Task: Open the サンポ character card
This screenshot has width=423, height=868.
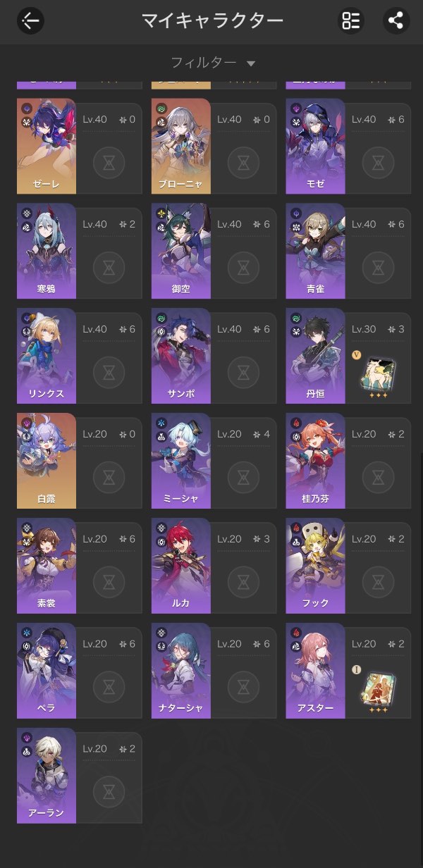Action: [x=214, y=356]
